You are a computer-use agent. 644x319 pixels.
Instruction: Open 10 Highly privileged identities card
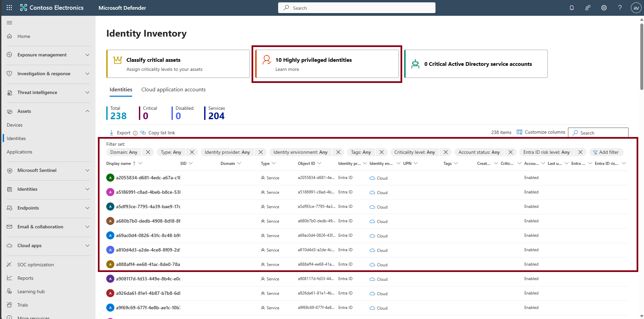(x=327, y=64)
